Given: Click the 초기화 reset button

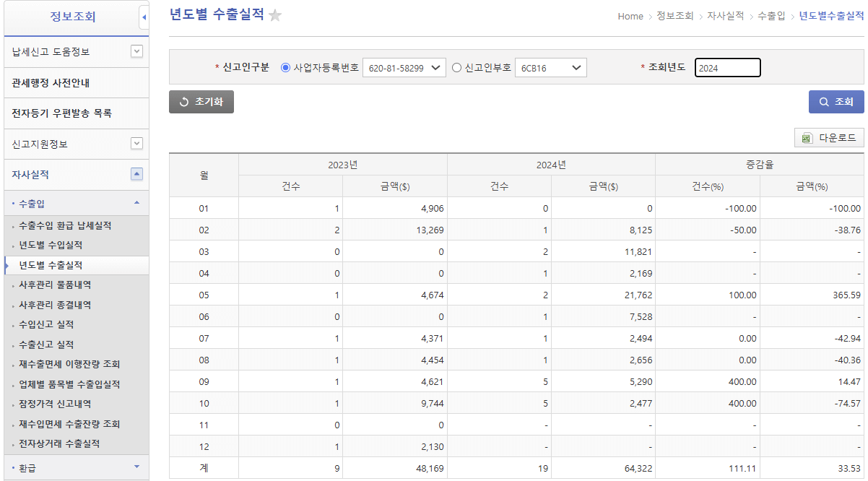Looking at the screenshot, I should click(201, 103).
